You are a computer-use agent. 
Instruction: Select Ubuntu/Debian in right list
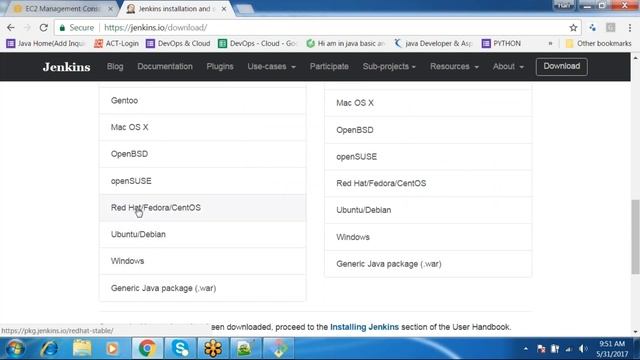[x=428, y=210]
